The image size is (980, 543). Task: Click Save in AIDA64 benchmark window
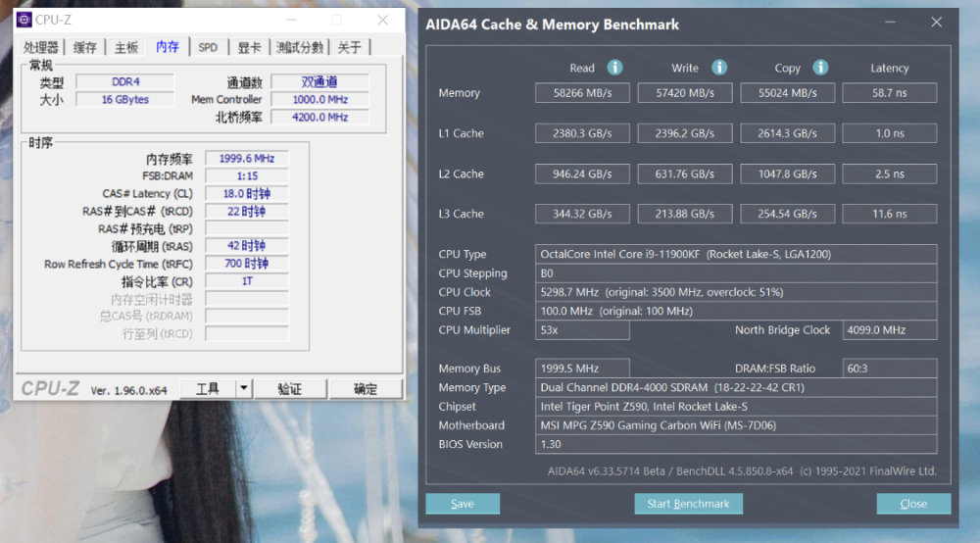[463, 504]
